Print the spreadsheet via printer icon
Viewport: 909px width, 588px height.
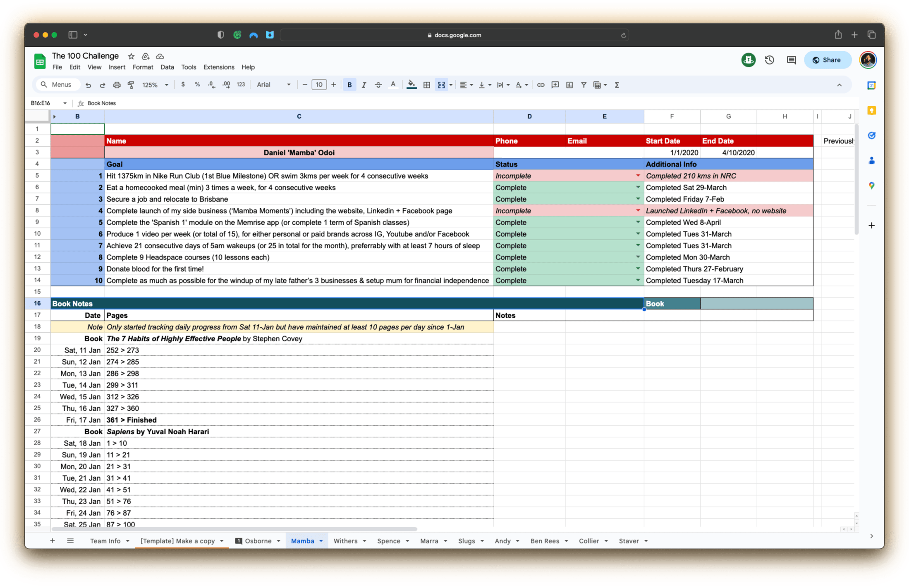[x=117, y=85]
